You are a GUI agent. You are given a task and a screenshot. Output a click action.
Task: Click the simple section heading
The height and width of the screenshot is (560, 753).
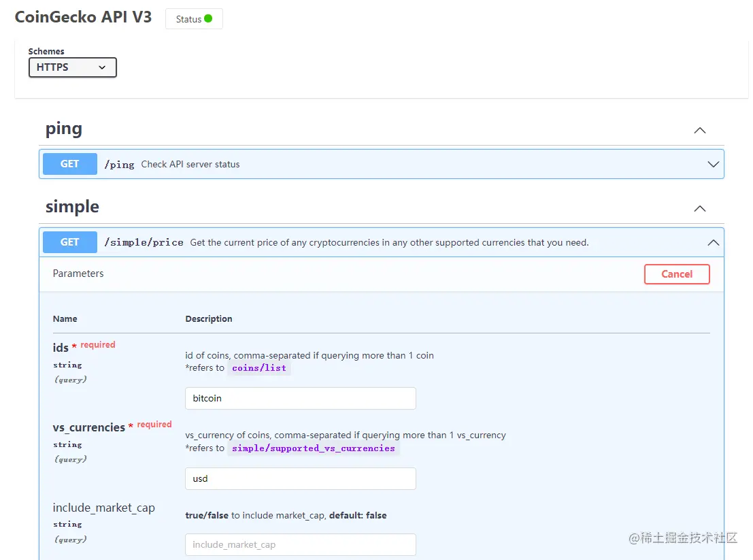pos(72,207)
